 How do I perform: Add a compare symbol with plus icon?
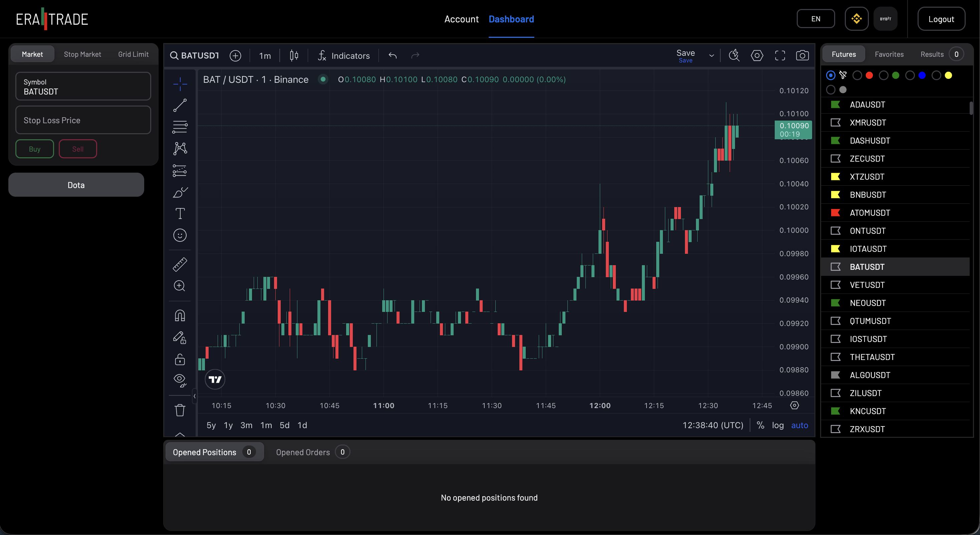coord(236,55)
